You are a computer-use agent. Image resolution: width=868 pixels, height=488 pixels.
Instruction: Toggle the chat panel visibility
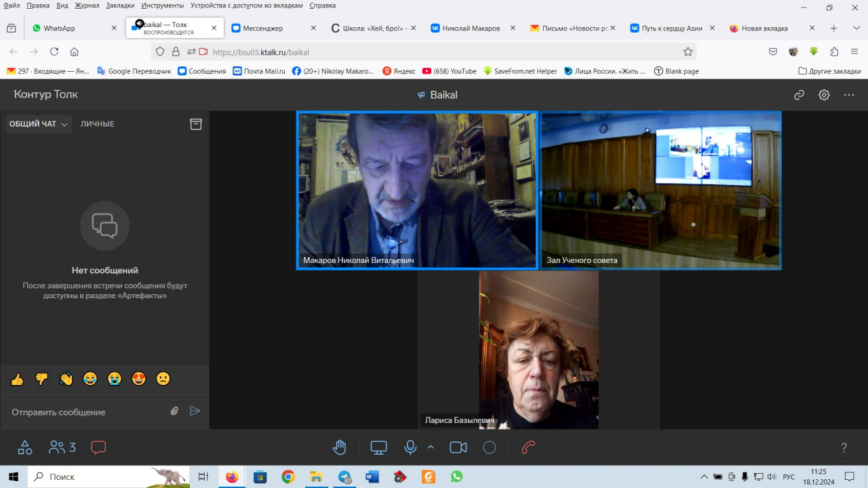click(98, 447)
